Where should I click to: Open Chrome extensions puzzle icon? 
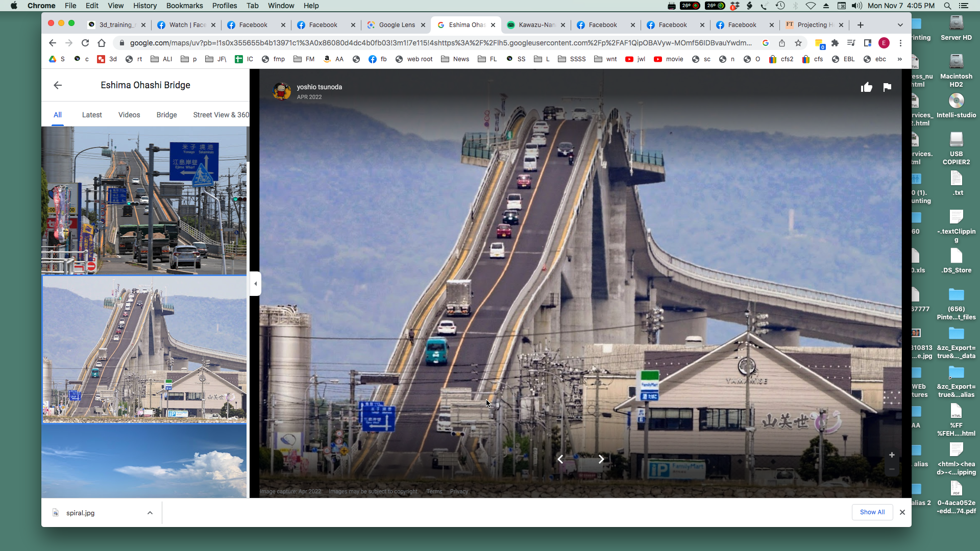(835, 43)
